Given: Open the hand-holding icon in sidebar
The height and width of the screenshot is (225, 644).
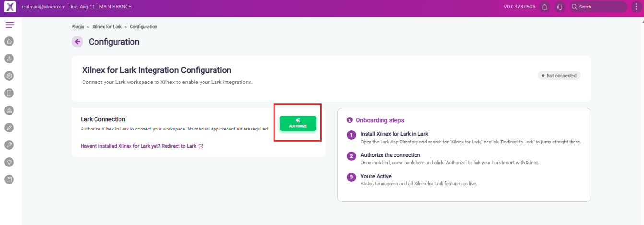Looking at the screenshot, I should (x=9, y=59).
